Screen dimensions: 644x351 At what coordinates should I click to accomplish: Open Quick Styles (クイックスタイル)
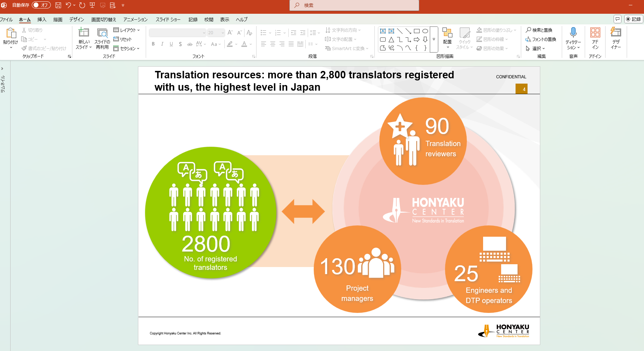pos(464,38)
